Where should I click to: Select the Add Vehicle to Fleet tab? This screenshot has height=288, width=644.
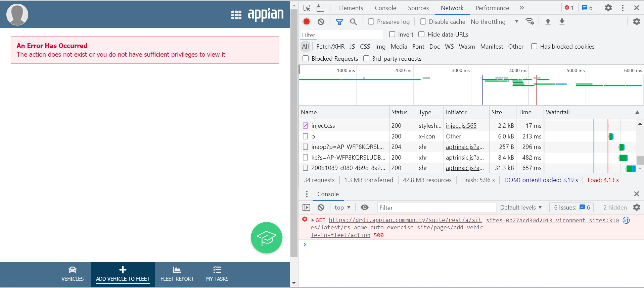[x=123, y=274]
